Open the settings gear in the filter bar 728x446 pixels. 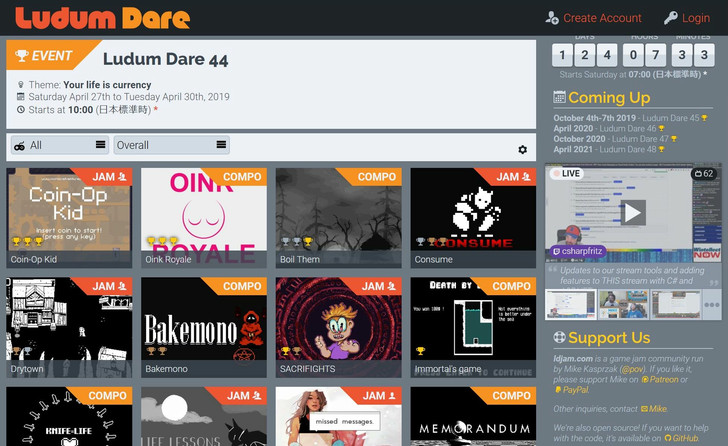point(522,149)
